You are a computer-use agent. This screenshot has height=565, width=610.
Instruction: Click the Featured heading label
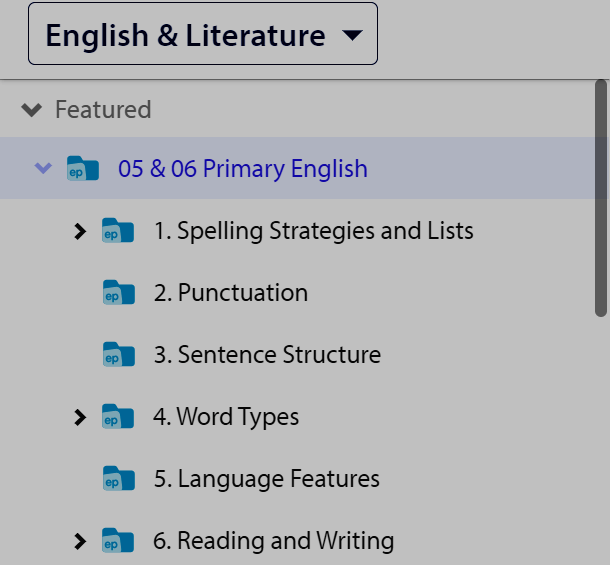103,110
